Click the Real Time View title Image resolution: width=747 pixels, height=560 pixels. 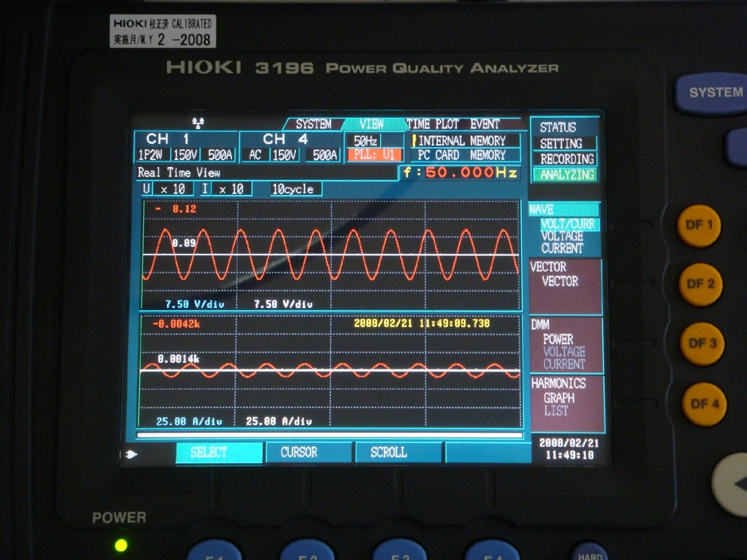point(179,173)
